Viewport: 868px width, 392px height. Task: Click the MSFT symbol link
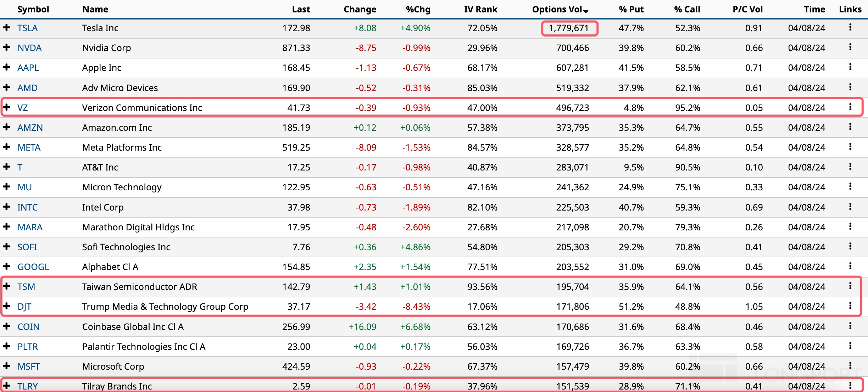pyautogui.click(x=29, y=366)
